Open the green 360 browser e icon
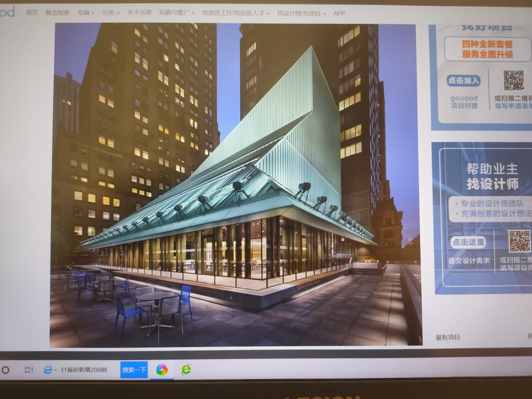The image size is (532, 399). [186, 369]
